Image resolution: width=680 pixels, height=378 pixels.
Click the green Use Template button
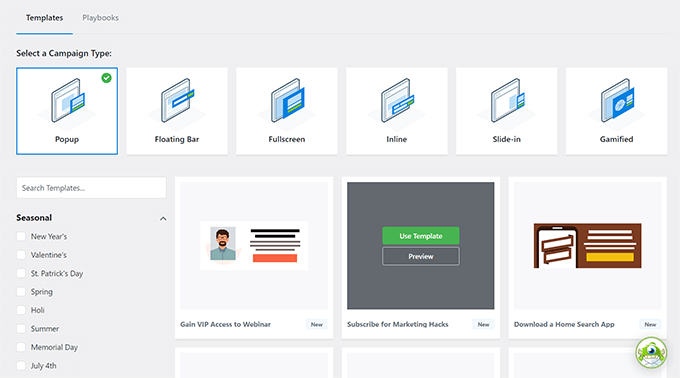point(421,236)
